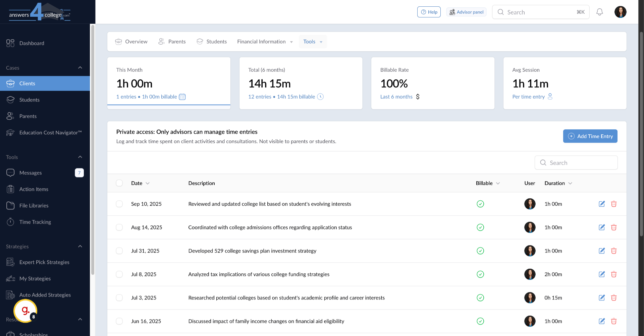The width and height of the screenshot is (644, 336).
Task: Click the Add Time Entry button
Action: tap(590, 136)
